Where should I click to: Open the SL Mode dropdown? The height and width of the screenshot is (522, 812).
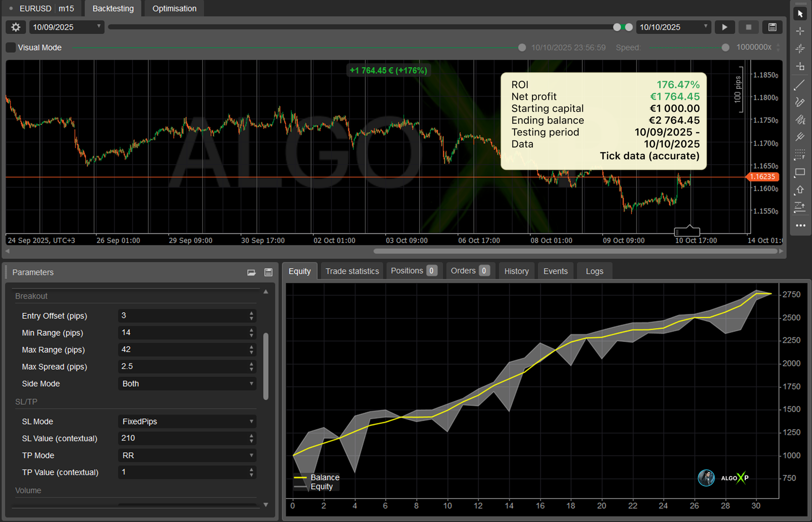pyautogui.click(x=187, y=421)
